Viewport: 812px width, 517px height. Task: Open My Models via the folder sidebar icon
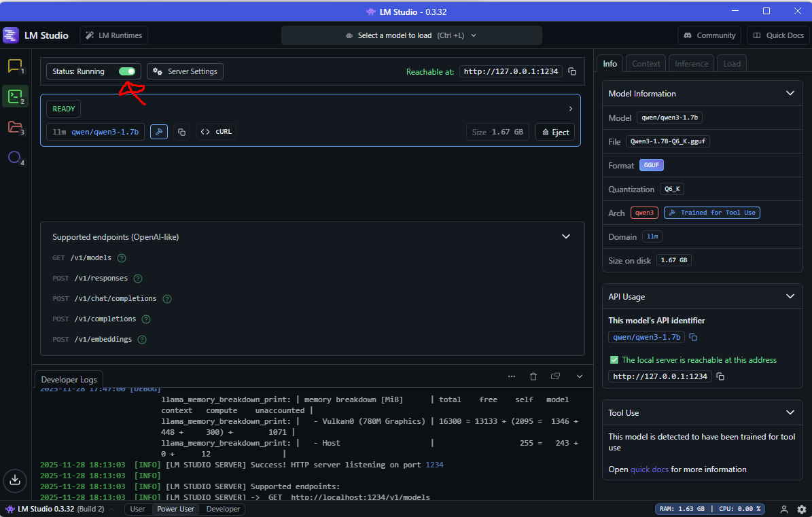click(x=15, y=126)
